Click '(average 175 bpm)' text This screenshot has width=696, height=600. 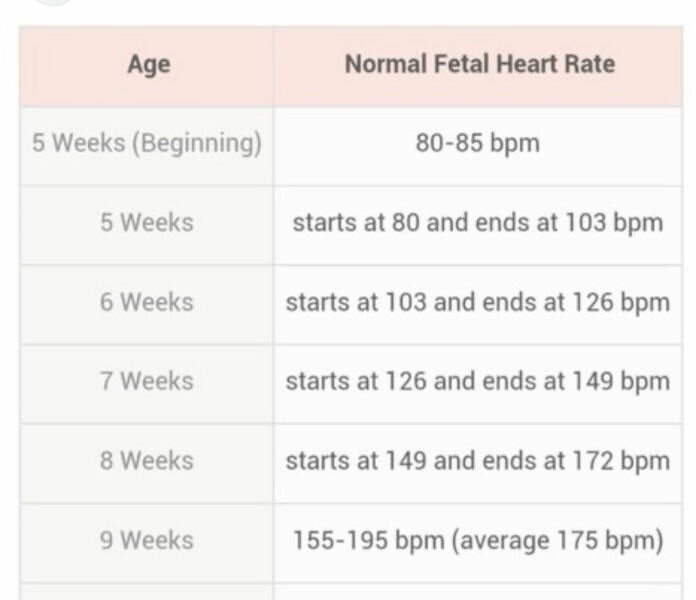pyautogui.click(x=560, y=541)
